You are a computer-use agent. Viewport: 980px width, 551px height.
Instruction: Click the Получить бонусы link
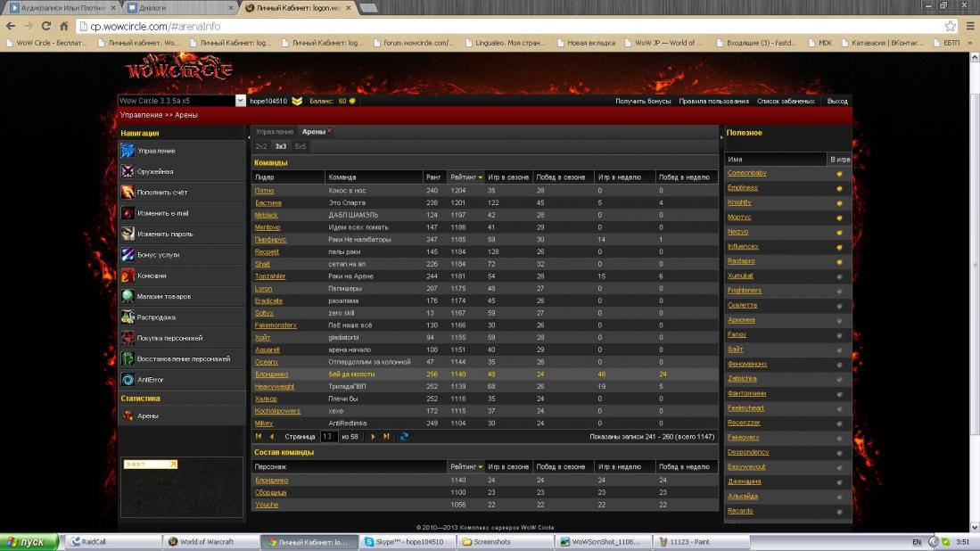(x=642, y=101)
